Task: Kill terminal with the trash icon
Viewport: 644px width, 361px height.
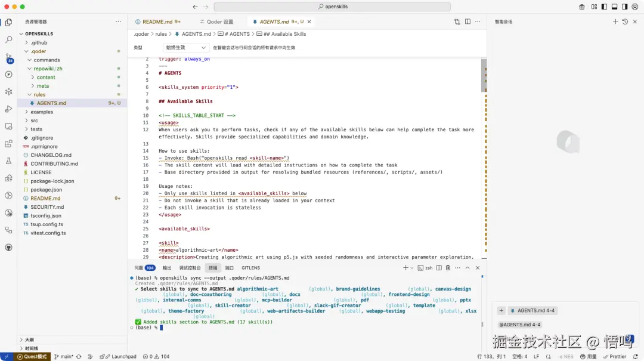Action: tap(448, 268)
